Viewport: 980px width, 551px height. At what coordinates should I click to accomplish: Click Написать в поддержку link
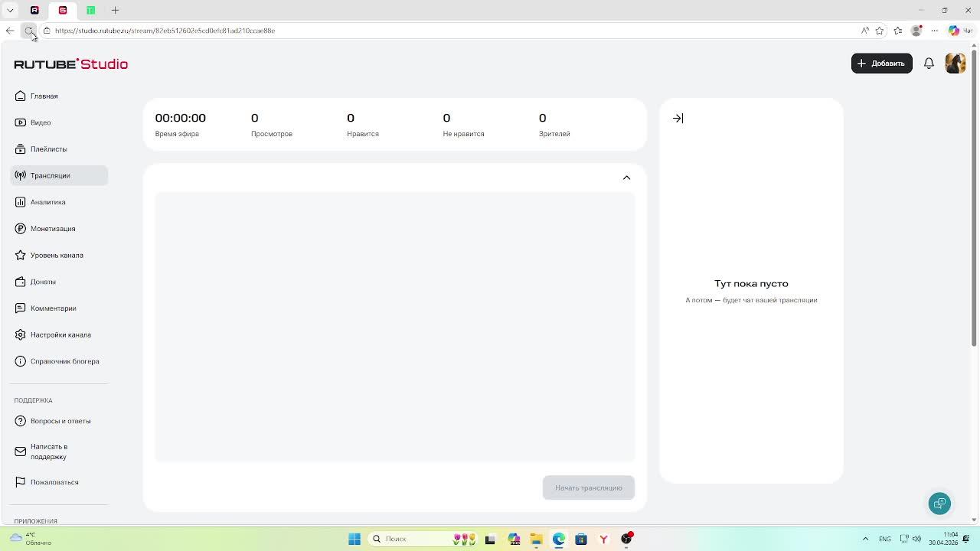59,452
